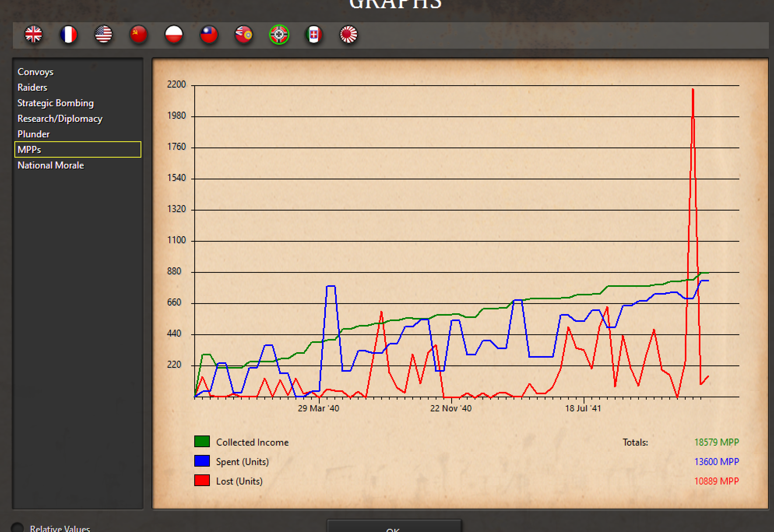Enable the Relative Values option
Image resolution: width=774 pixels, height=532 pixels.
click(18, 525)
